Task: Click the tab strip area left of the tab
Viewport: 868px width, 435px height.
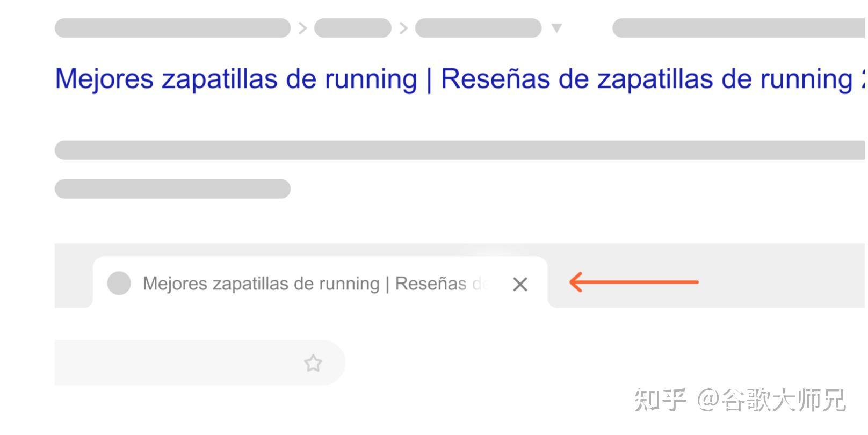Action: pyautogui.click(x=74, y=276)
